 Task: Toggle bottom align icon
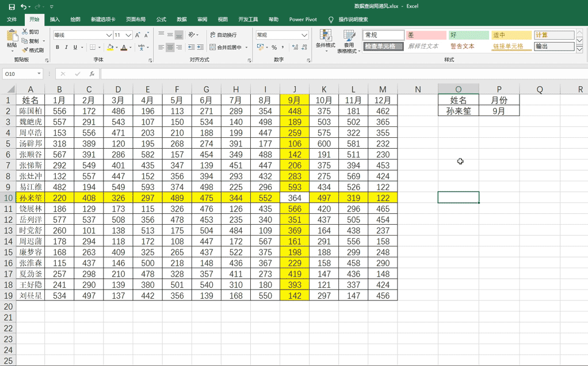click(180, 35)
